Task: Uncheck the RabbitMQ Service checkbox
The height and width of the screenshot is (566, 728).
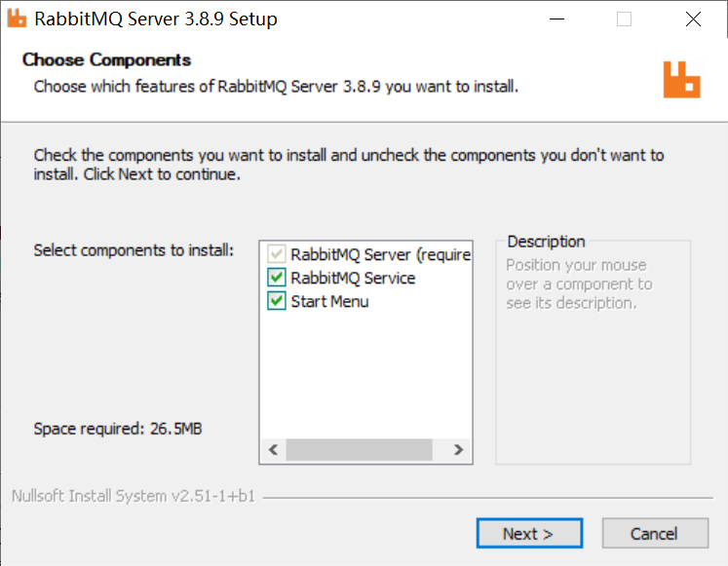Action: point(277,278)
